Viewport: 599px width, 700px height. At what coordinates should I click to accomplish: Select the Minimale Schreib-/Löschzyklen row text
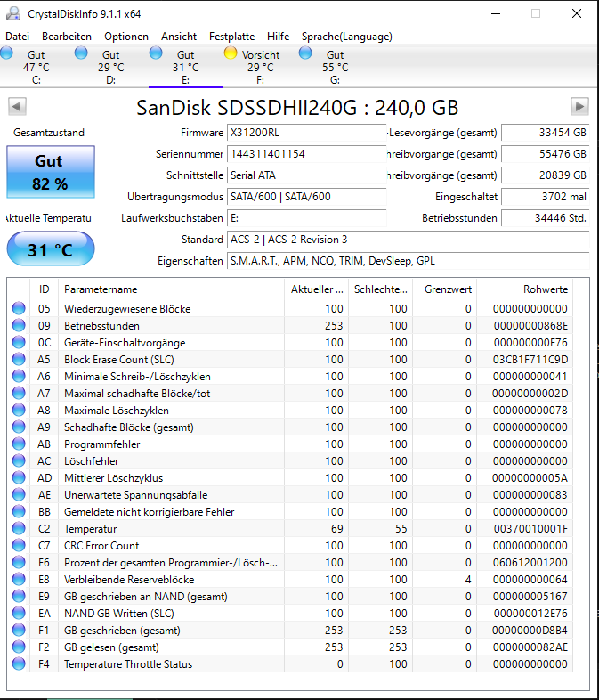pos(137,377)
